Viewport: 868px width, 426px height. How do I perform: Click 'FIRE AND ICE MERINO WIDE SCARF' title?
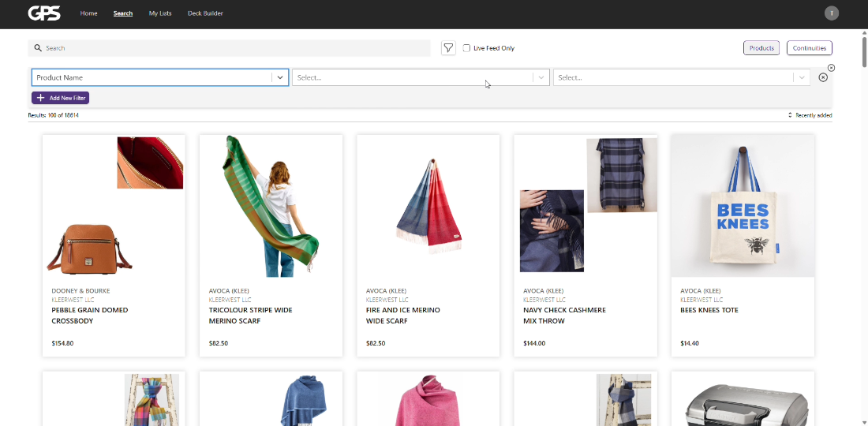point(403,316)
